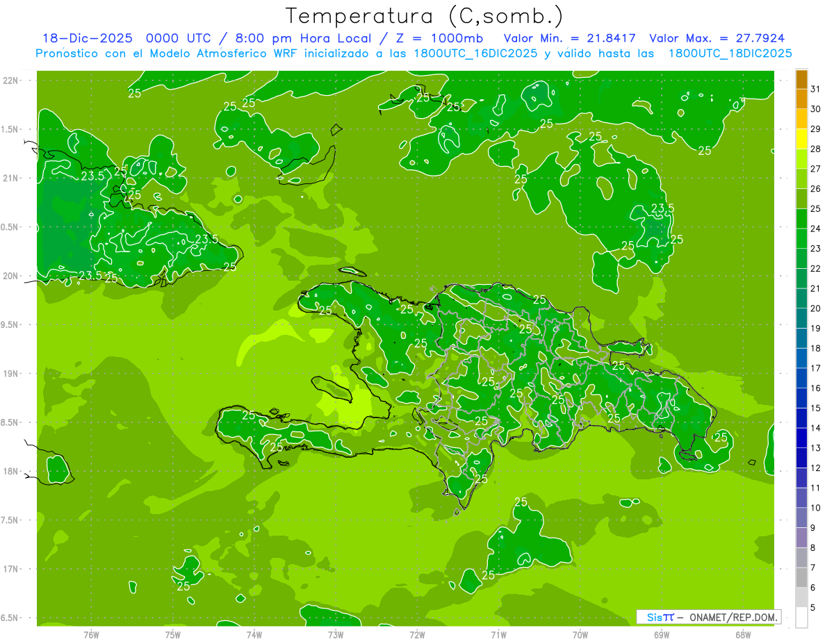Click the dark orange legend swatch above 31
834x644 pixels.
click(x=801, y=79)
